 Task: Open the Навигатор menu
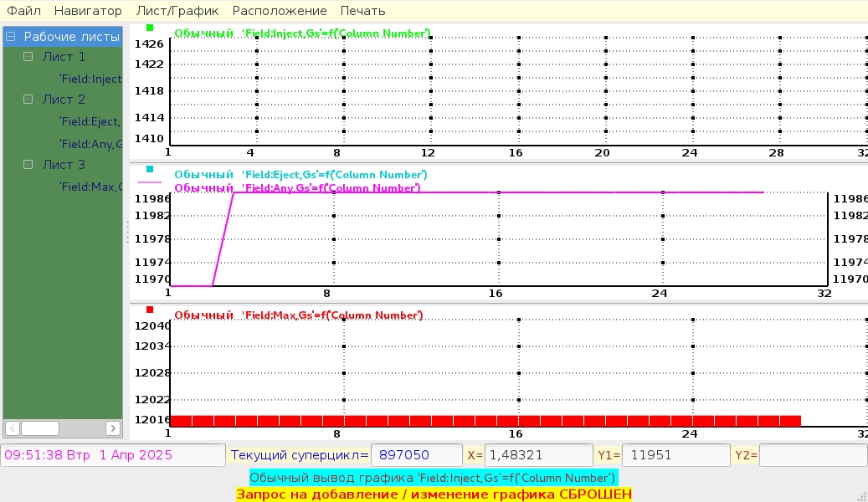(x=88, y=11)
